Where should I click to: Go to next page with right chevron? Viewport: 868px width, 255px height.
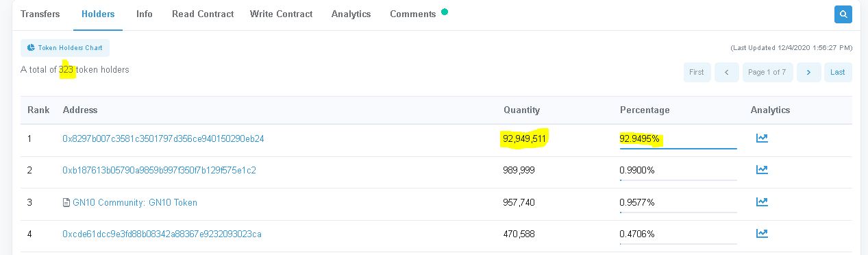(809, 72)
